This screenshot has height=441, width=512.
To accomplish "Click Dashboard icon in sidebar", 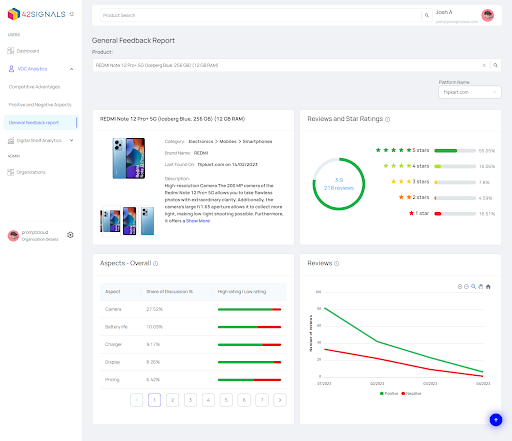I will (11, 51).
